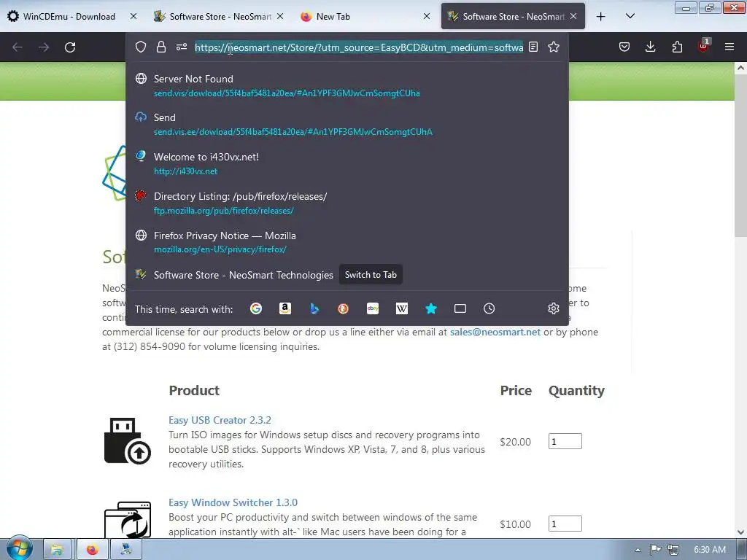Search with DuckDuckGo this time

343,308
